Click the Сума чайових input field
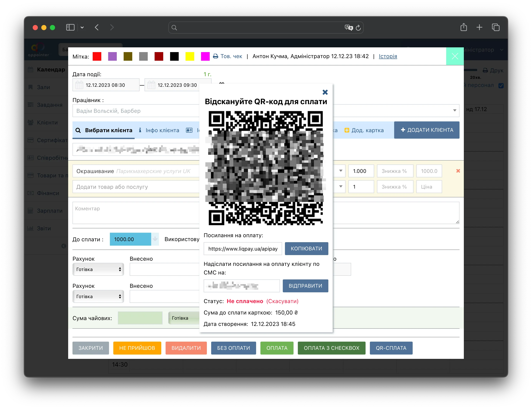This screenshot has height=409, width=532. coord(140,318)
